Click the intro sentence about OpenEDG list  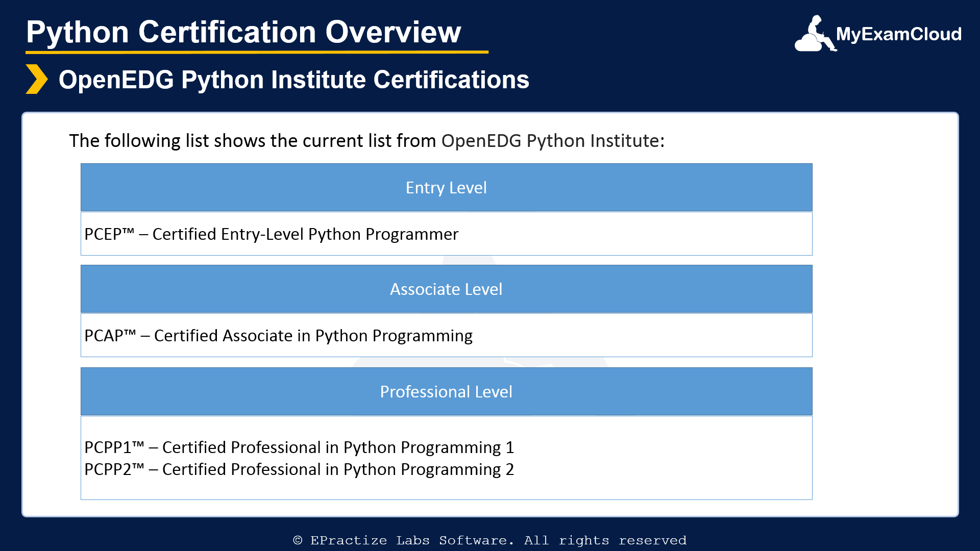[x=367, y=141]
